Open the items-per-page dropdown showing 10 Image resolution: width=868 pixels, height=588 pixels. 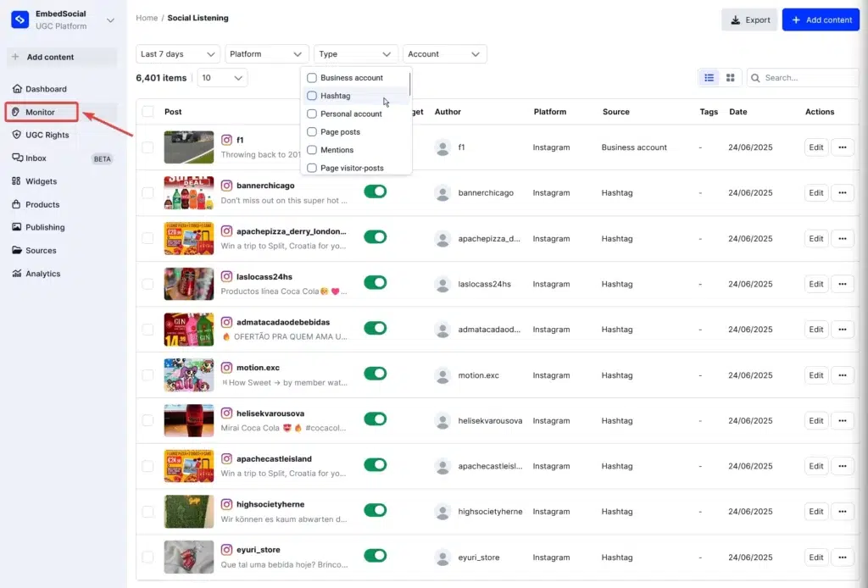tap(223, 78)
